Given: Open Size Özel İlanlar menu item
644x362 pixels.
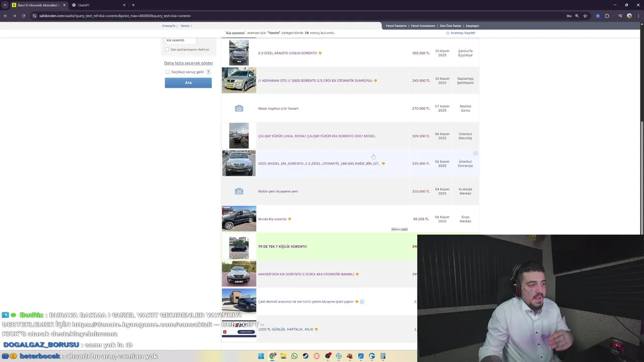Looking at the screenshot, I should coord(450,26).
